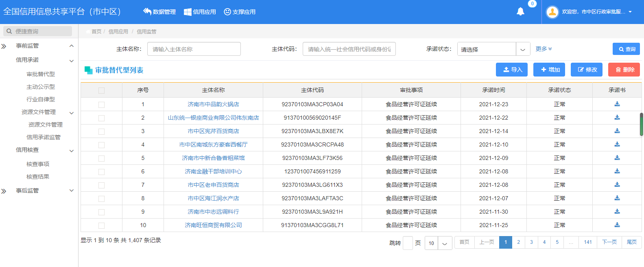The image size is (644, 267).
Task: Click the 导入 import button
Action: pyautogui.click(x=512, y=70)
